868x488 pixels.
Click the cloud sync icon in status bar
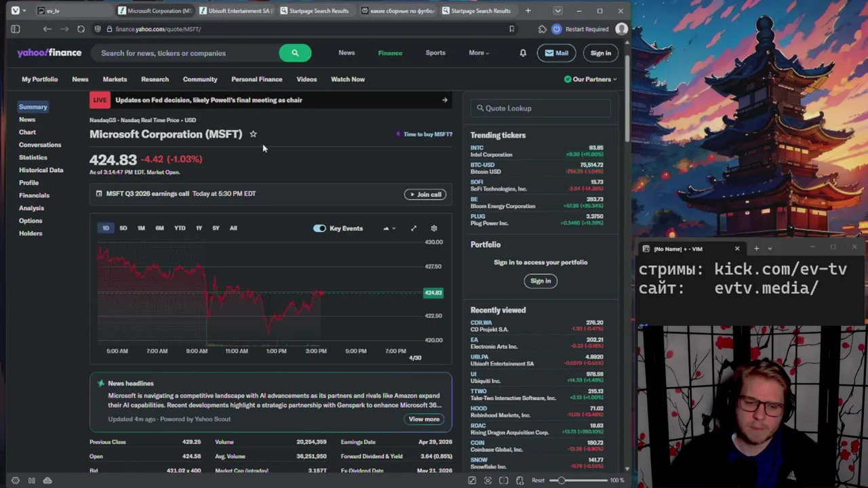point(47,481)
